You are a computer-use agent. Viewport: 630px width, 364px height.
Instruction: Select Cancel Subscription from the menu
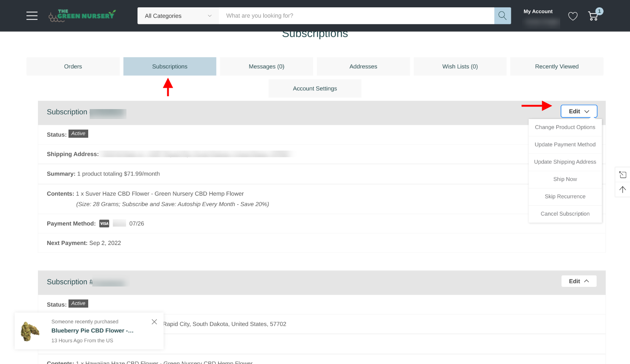click(x=565, y=214)
